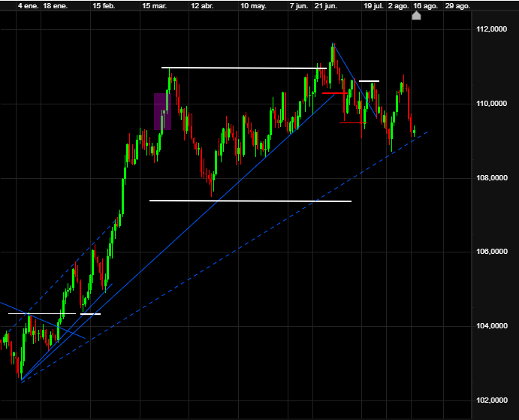Select the white support line below 108
This screenshot has height=420, width=519.
pyautogui.click(x=250, y=201)
